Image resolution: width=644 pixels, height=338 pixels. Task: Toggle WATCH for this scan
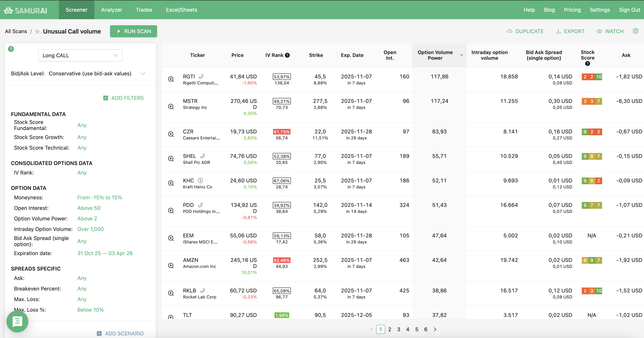(x=610, y=31)
